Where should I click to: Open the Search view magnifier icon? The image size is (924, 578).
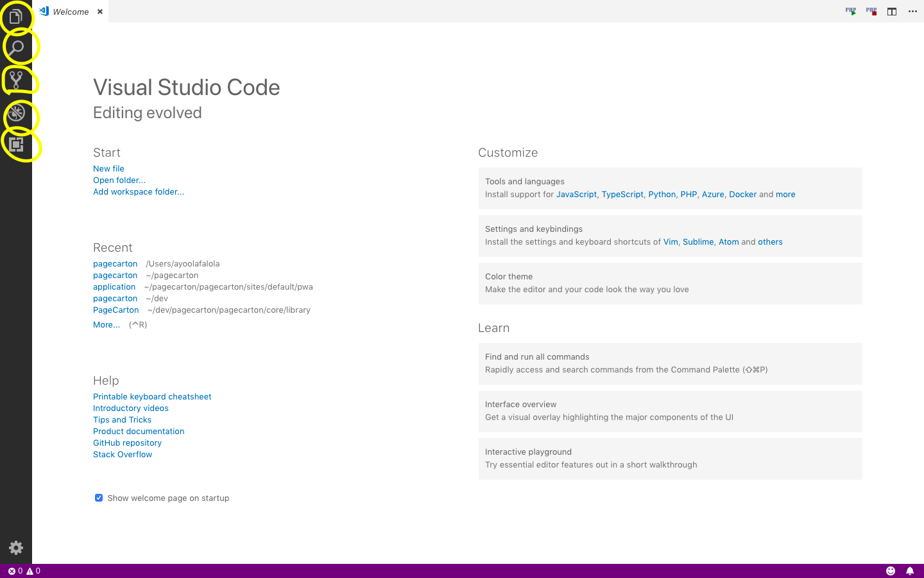pos(16,48)
